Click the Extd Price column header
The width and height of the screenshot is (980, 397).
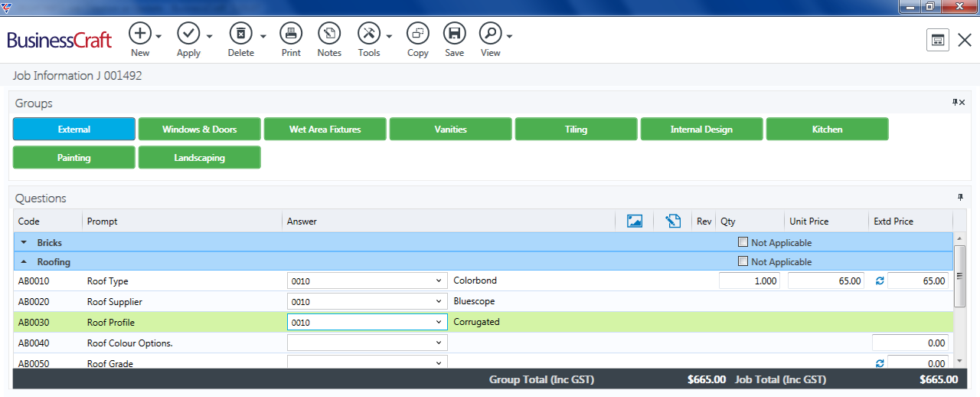[x=910, y=221]
